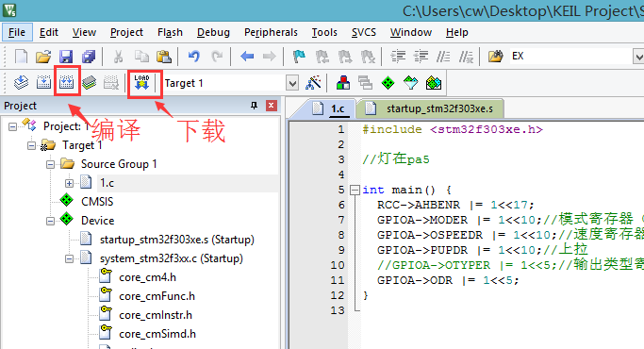The image size is (644, 349).
Task: Navigate backwards with blue left arrow
Action: point(247,57)
